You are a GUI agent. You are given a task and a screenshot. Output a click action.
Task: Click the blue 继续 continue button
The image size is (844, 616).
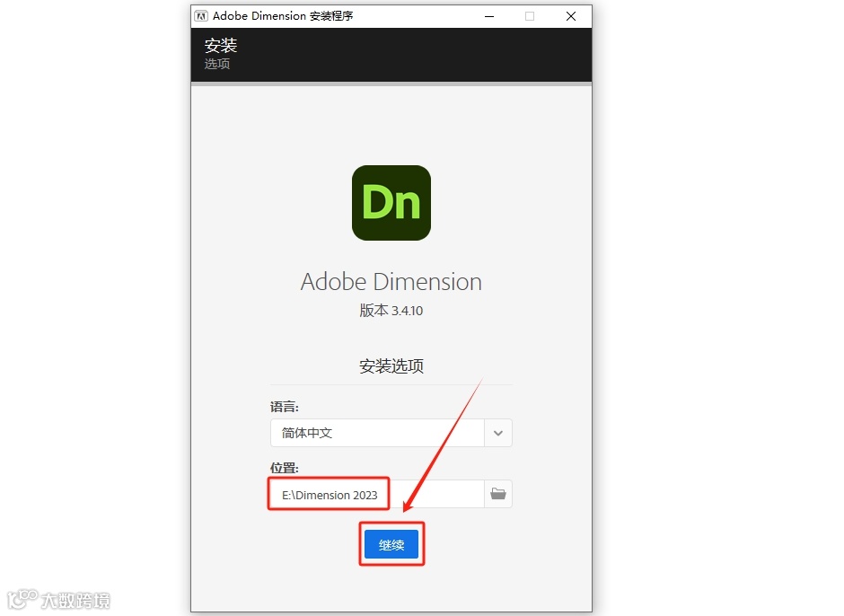pos(391,544)
